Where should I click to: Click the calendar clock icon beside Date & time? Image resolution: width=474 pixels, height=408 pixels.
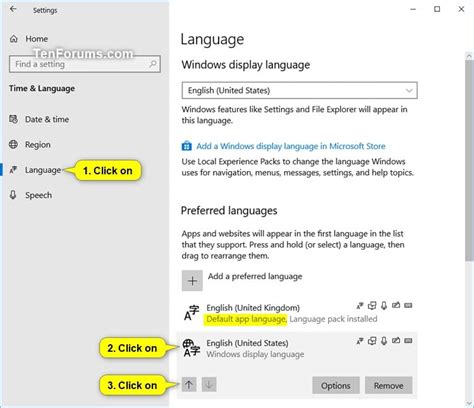pyautogui.click(x=13, y=119)
